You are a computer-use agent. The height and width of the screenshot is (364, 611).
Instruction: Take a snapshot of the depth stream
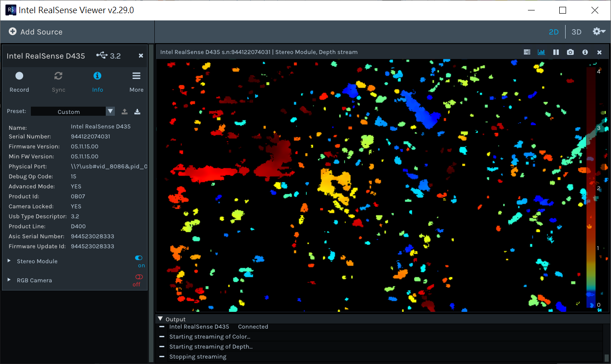570,52
